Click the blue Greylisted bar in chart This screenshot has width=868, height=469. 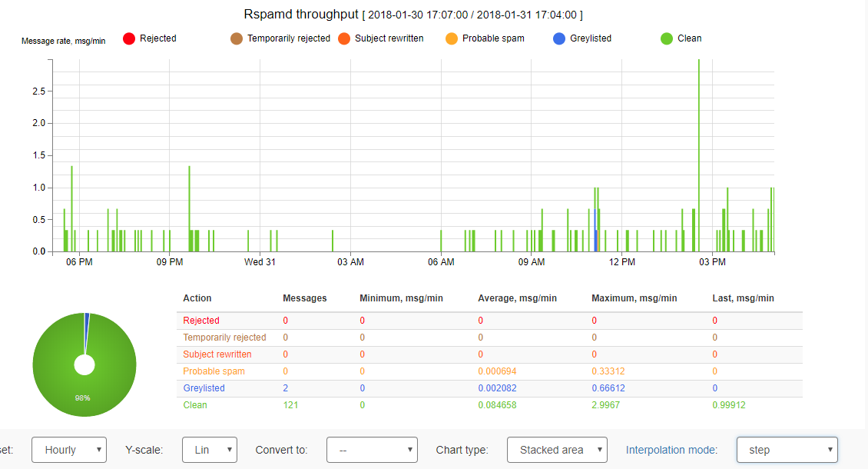tap(595, 230)
